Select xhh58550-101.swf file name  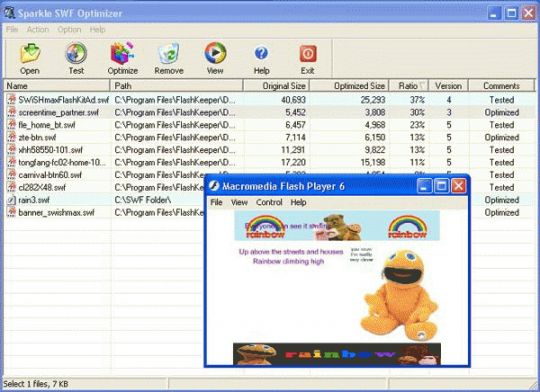tap(51, 150)
